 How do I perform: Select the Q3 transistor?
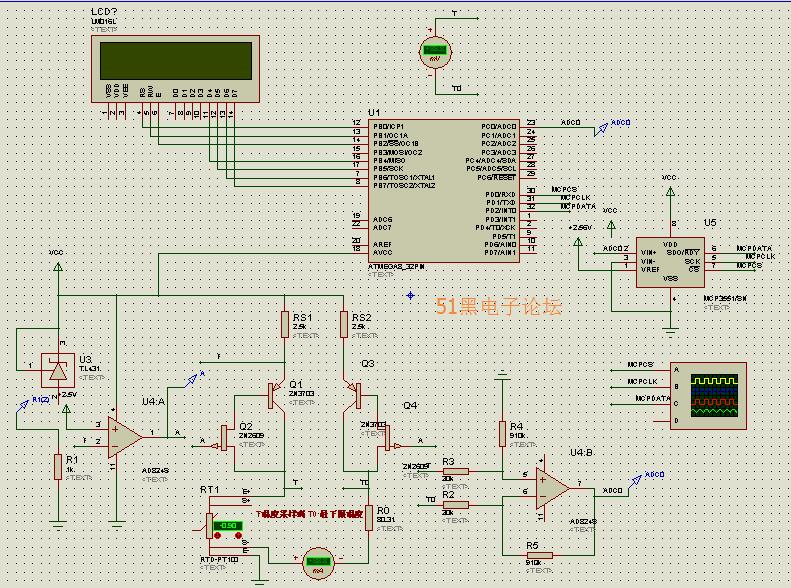(355, 394)
